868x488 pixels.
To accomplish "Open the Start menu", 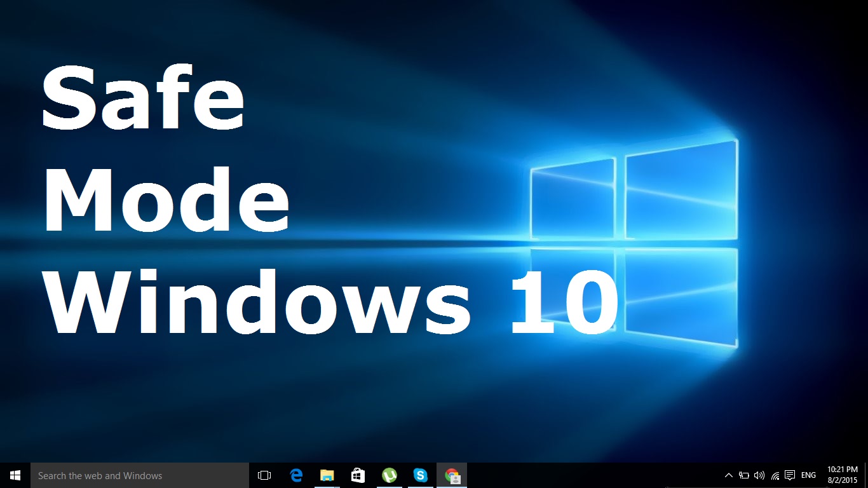I will [x=13, y=475].
